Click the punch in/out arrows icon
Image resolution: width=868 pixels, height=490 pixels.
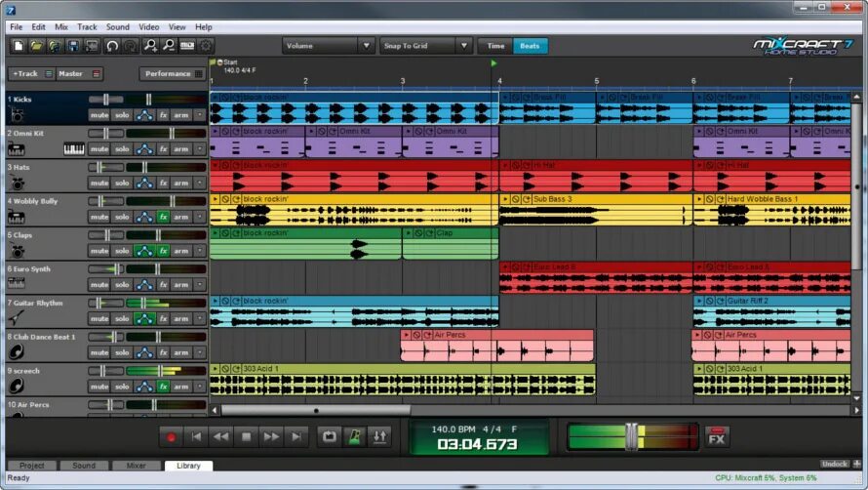click(x=379, y=437)
